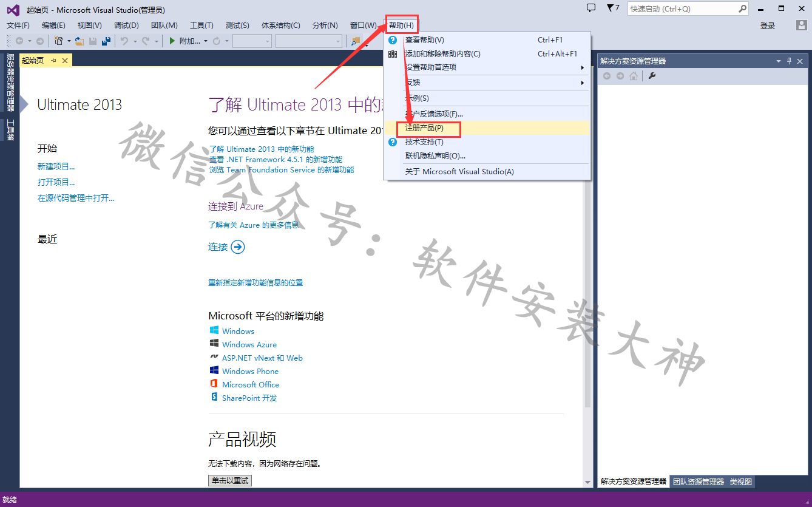
Task: Open the 文件(F) menu
Action: [18, 26]
